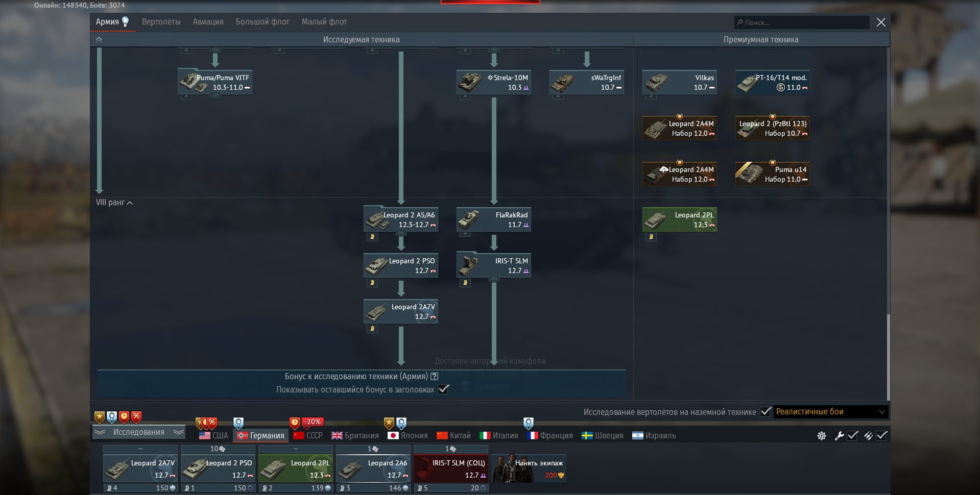Select the Puma u14 premium card

pos(773,174)
